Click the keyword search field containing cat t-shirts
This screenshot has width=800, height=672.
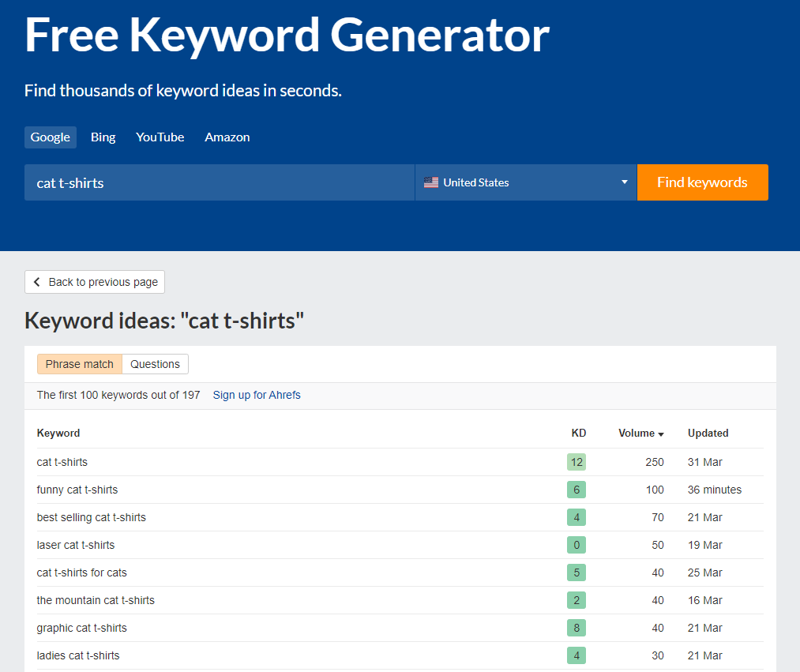[x=220, y=182]
